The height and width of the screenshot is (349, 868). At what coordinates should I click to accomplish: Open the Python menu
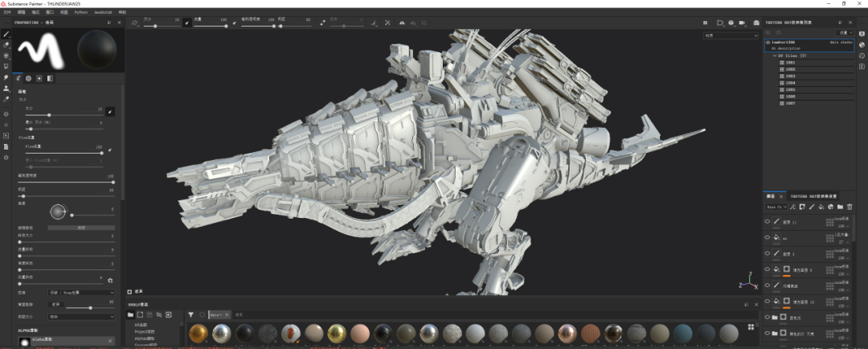tap(81, 13)
